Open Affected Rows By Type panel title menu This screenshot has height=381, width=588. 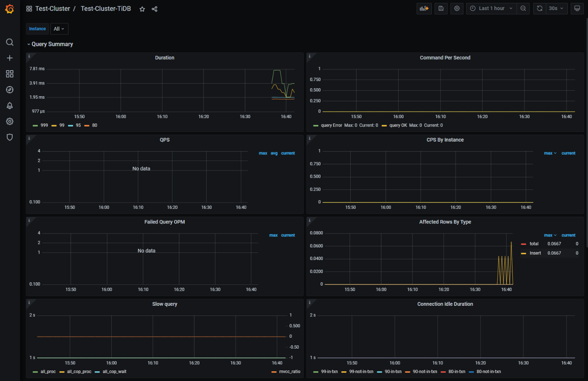445,222
